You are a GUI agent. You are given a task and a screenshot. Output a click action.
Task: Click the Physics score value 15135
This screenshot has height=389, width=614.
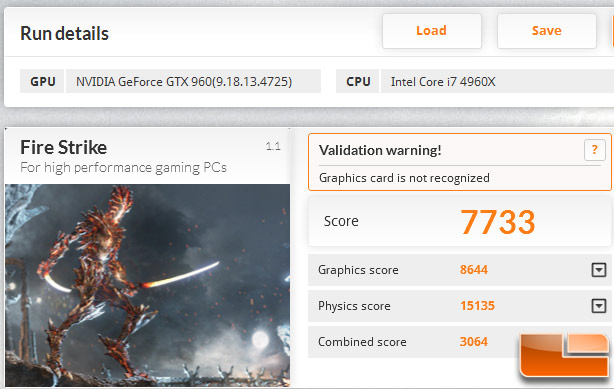[477, 306]
